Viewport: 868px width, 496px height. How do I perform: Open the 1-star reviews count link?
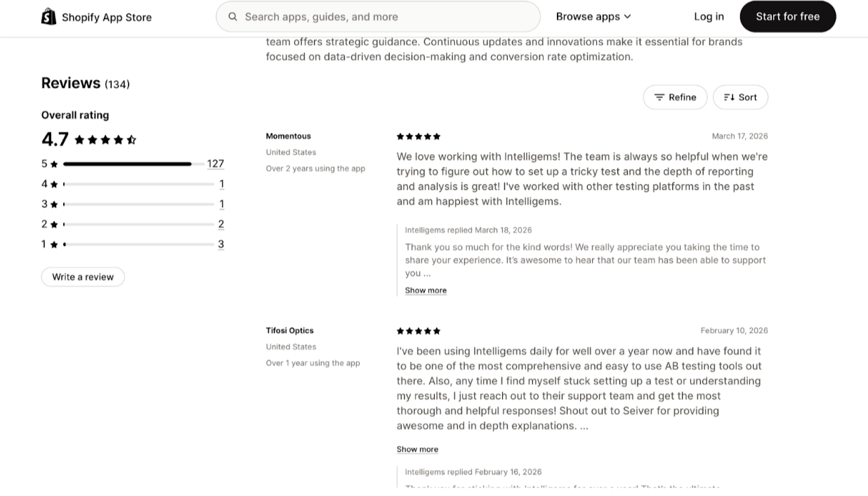coord(221,244)
